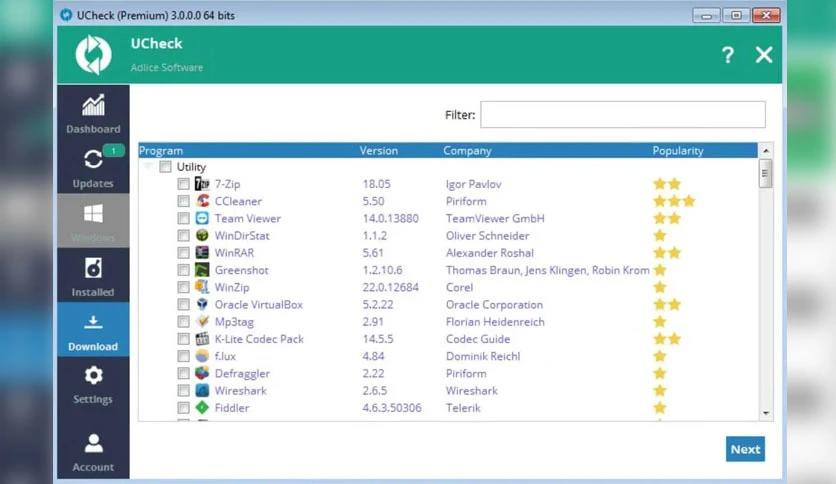Click the 'Igor Pavlov' company cell
The image size is (836, 484).
coord(473,184)
